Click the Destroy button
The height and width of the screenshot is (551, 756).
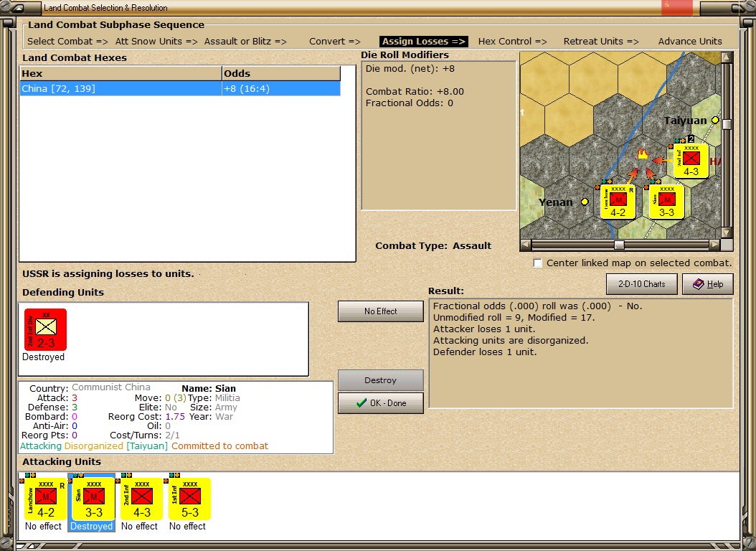coord(380,380)
